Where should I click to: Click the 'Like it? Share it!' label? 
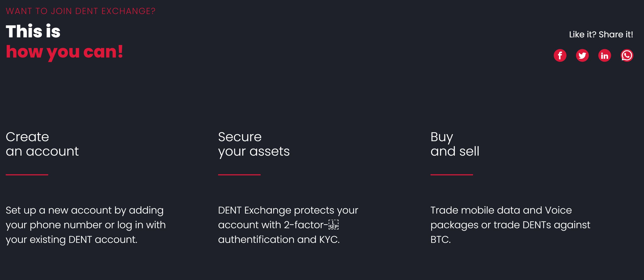601,34
